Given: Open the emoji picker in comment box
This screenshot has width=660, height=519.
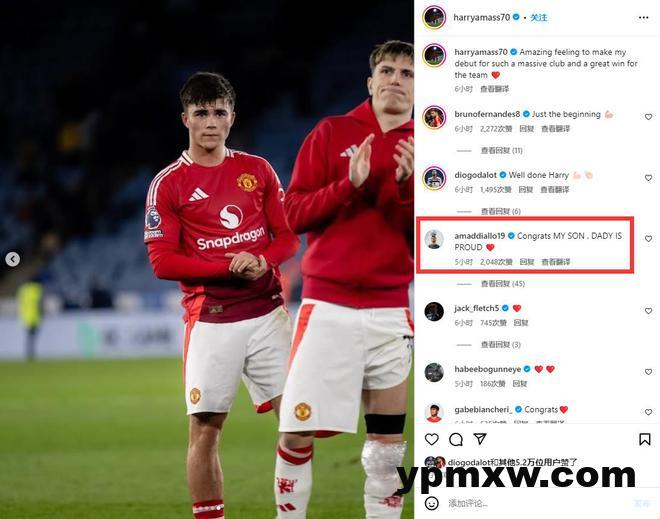Looking at the screenshot, I should pyautogui.click(x=431, y=503).
